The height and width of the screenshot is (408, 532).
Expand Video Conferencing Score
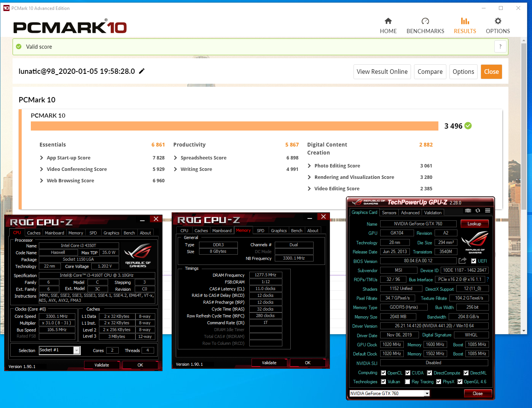pos(41,169)
